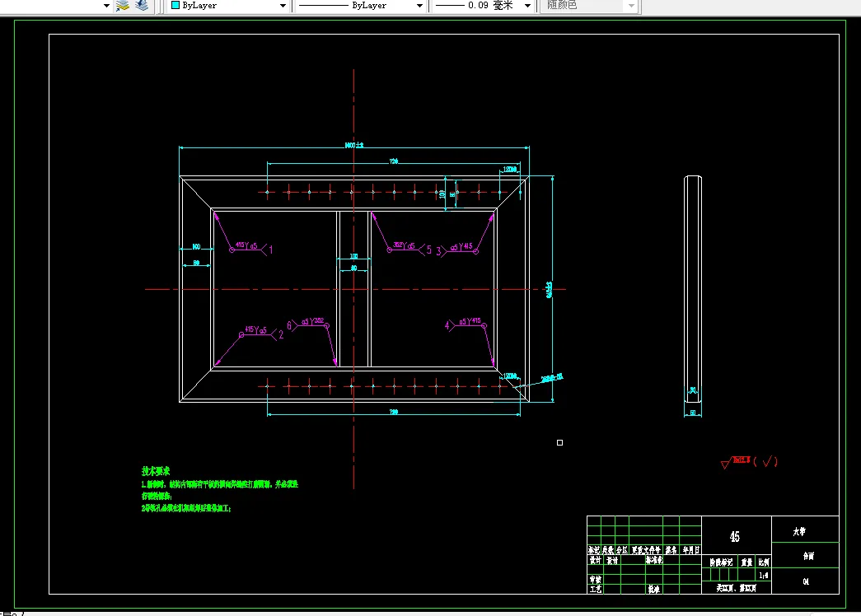Select the 720 dimension above the frame
Image resolution: width=861 pixels, height=616 pixels.
click(x=394, y=161)
